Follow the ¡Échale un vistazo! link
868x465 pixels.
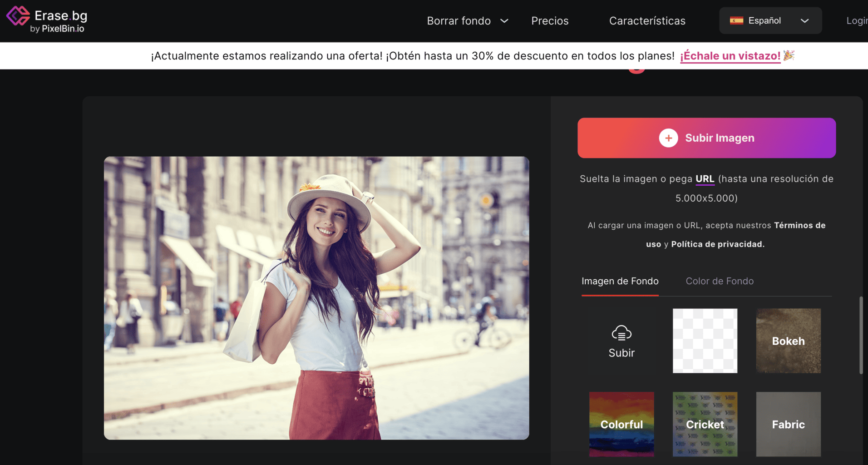pyautogui.click(x=730, y=56)
